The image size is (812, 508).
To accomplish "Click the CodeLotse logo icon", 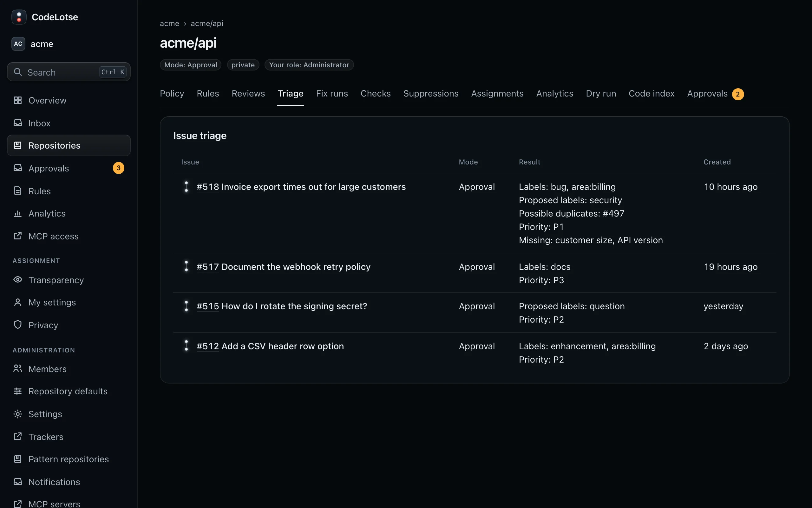I will pos(19,17).
